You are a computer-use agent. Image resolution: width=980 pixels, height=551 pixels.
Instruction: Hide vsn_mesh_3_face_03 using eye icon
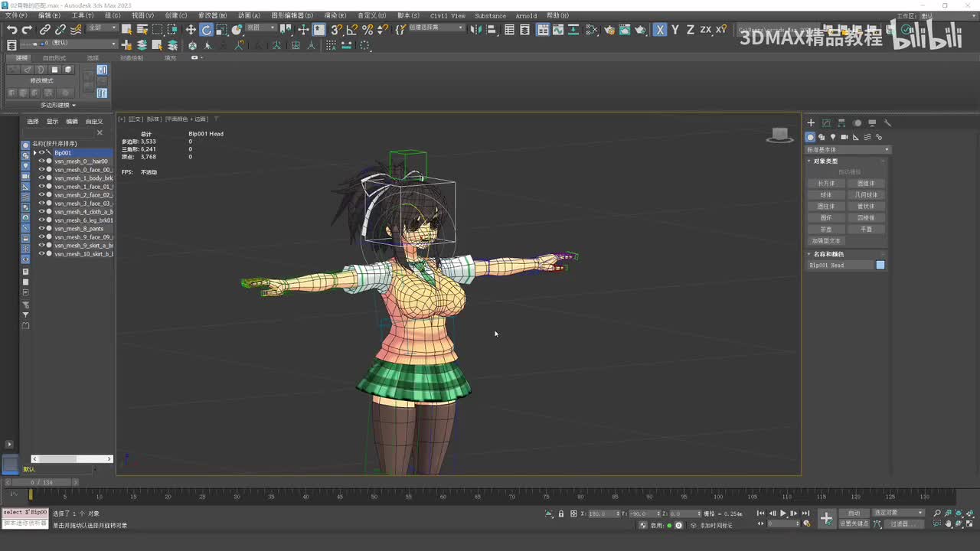click(41, 204)
